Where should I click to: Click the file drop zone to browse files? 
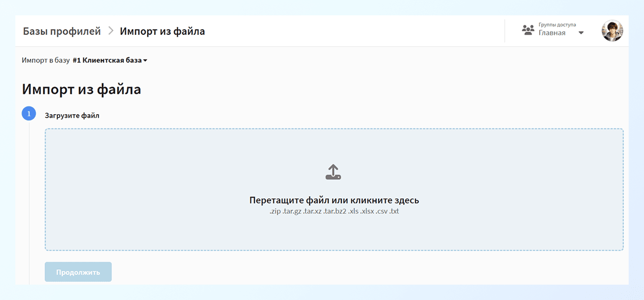333,189
